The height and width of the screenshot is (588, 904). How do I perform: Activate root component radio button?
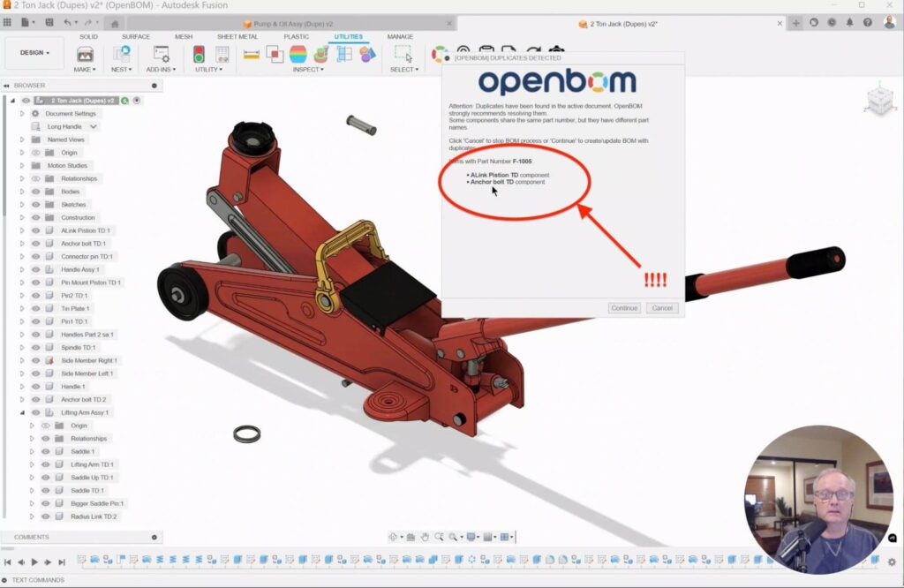tap(137, 101)
